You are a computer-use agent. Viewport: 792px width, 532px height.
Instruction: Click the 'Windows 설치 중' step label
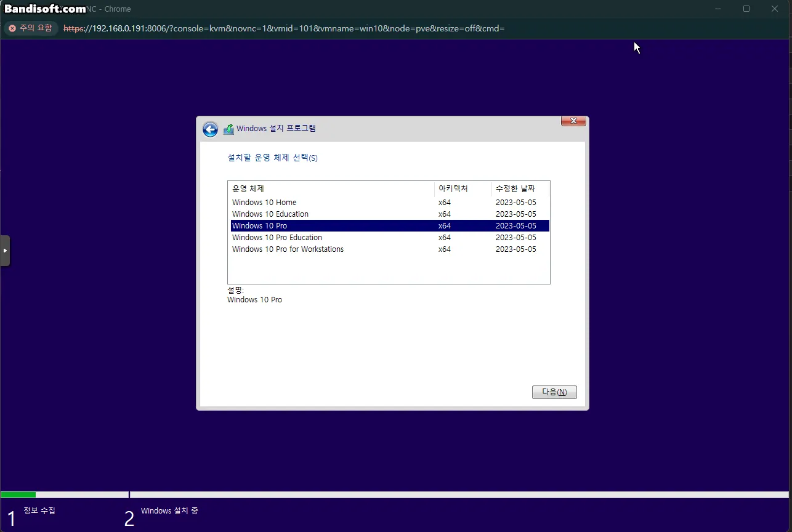[x=169, y=510]
